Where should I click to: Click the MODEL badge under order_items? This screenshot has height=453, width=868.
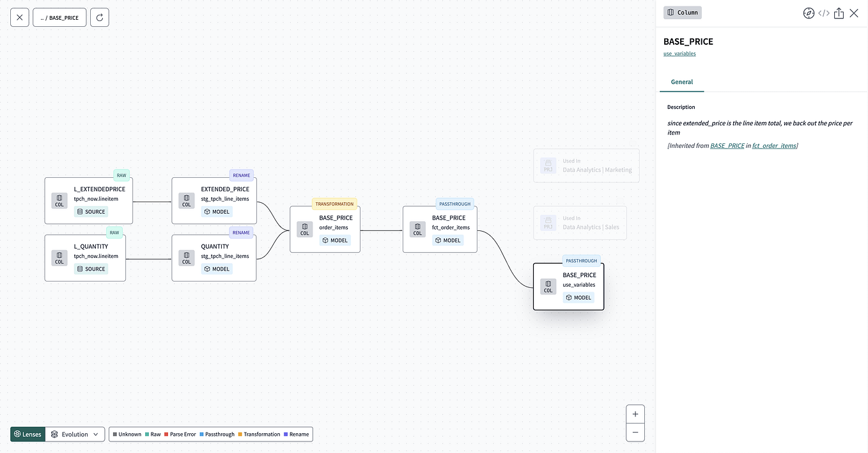click(x=335, y=241)
